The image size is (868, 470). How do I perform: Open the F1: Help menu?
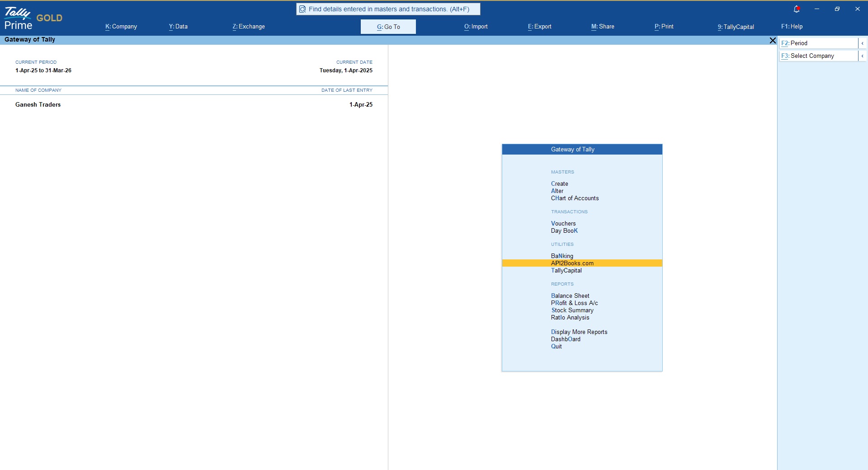click(x=792, y=26)
